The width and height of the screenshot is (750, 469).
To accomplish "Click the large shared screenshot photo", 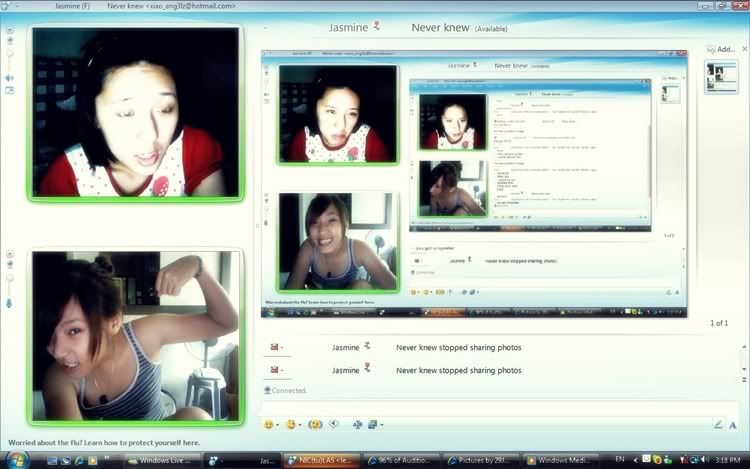I will [x=474, y=184].
